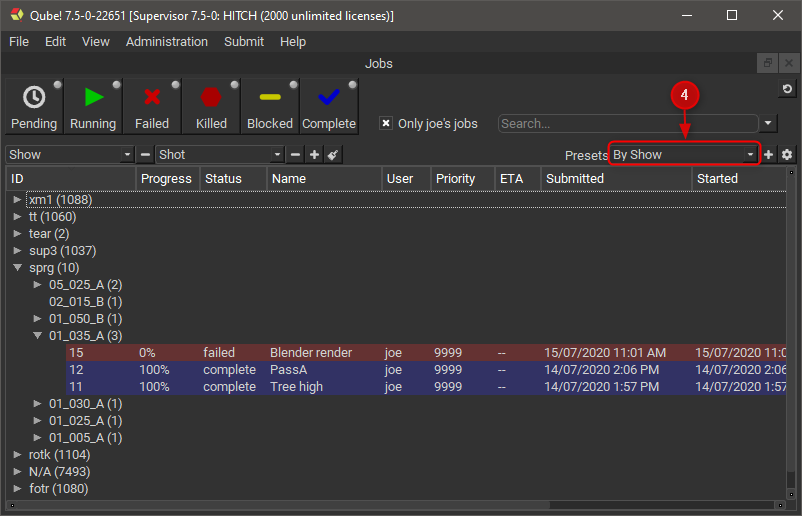Click the refresh icon at top right

(787, 90)
